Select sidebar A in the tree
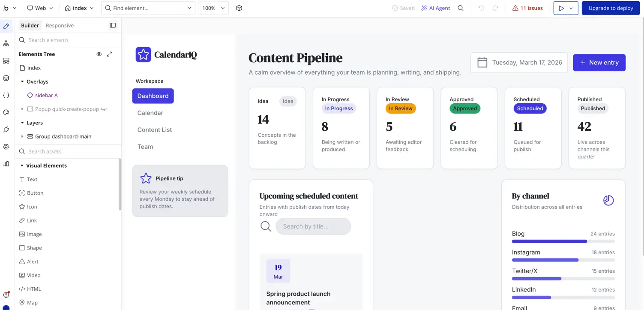644x310 pixels. point(42,95)
